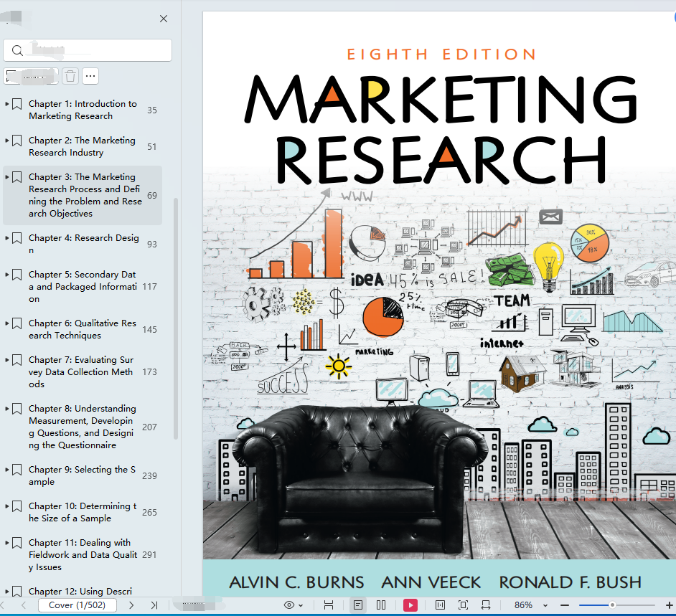Screen dimensions: 676x616
Task: Click page number 35 for Chapter 1
Action: (x=151, y=110)
